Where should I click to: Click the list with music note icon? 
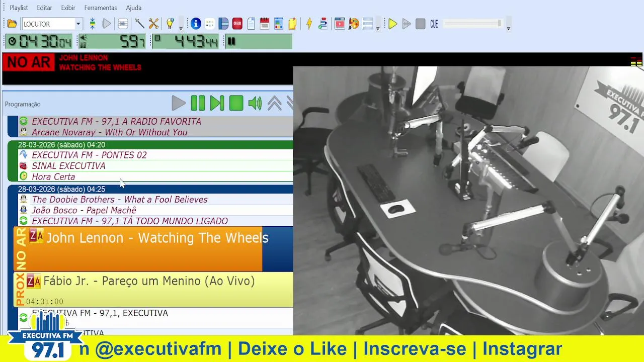[323, 24]
